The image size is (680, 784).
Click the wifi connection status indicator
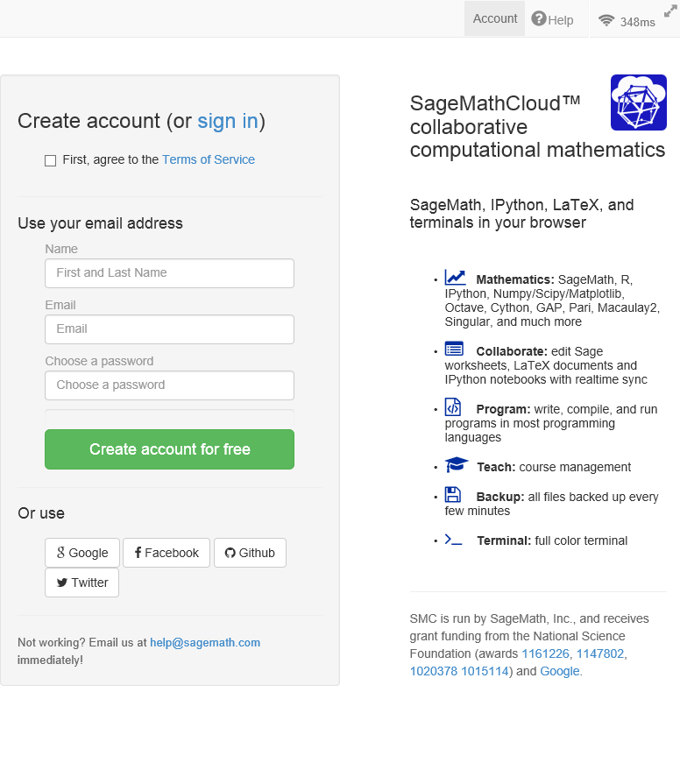626,21
